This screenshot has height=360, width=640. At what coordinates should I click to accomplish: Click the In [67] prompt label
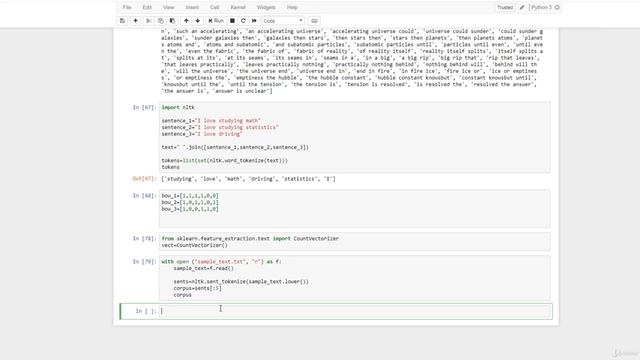(x=144, y=107)
